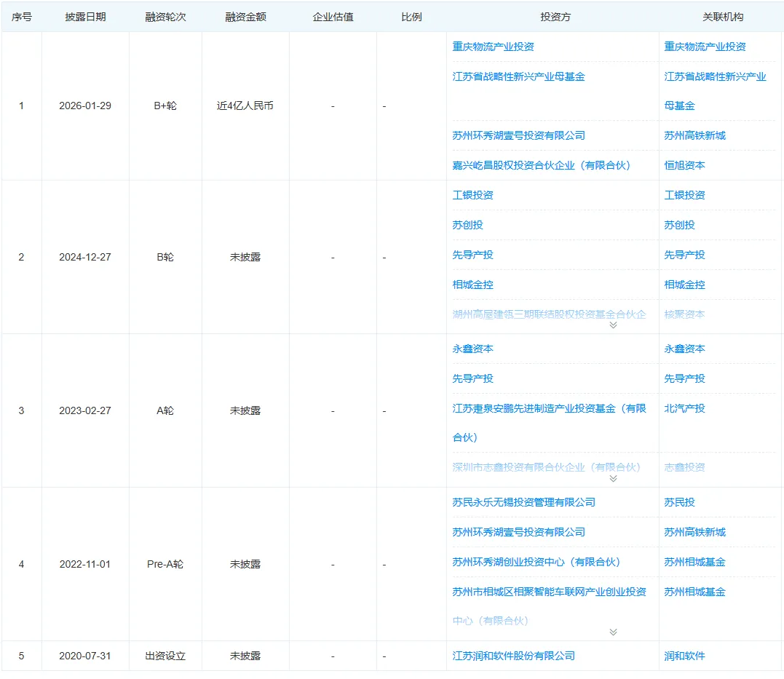This screenshot has height=679, width=784.
Task: Open investor 相城金控 in the 投资方 column
Action: 472,285
